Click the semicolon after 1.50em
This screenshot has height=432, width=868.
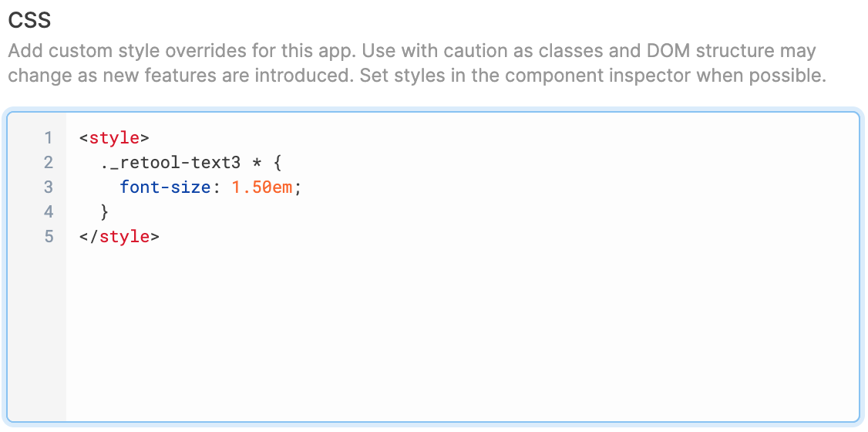pyautogui.click(x=298, y=189)
